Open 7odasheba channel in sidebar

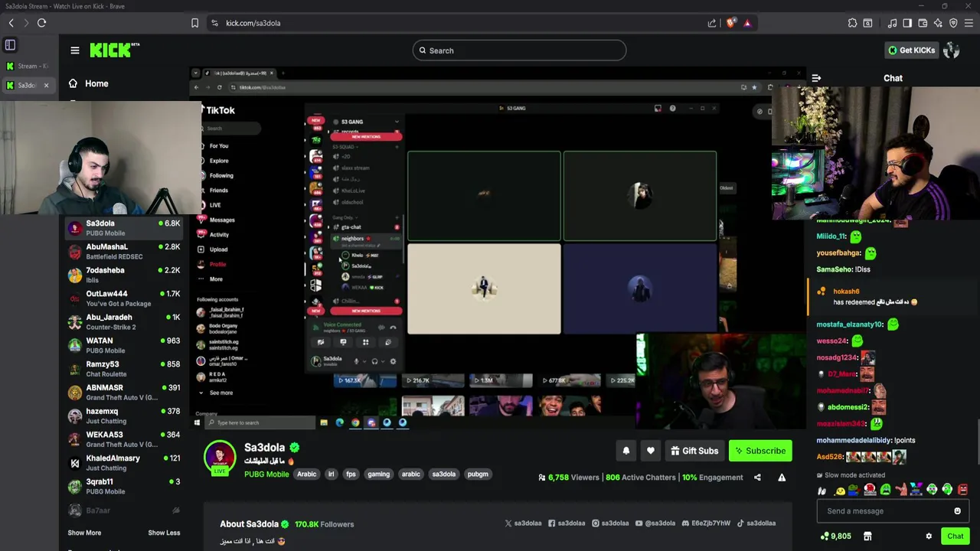(x=124, y=275)
